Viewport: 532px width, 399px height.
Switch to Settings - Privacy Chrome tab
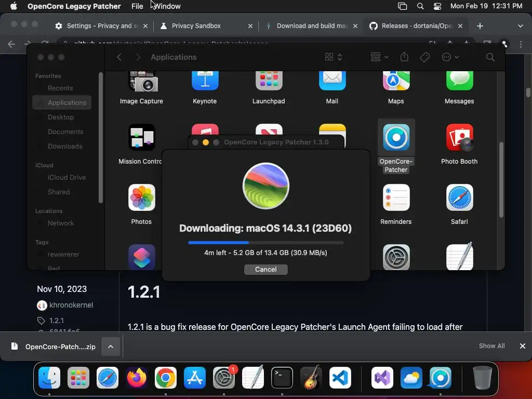[101, 26]
